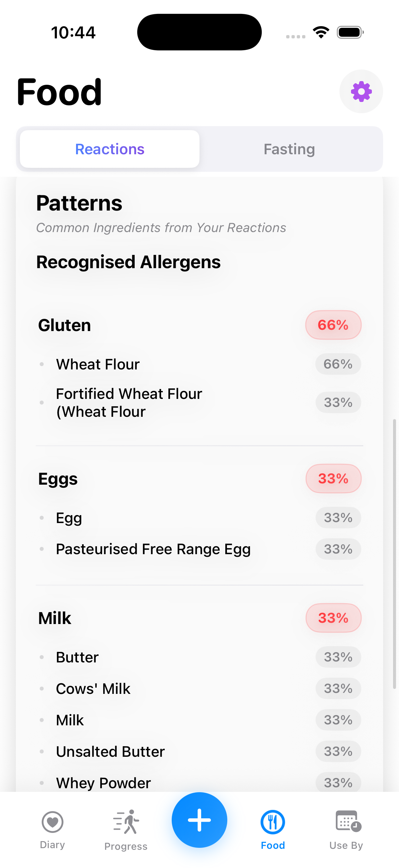Viewport: 399px width, 868px height.
Task: Tap the Gluten 66% red badge
Action: pos(333,325)
